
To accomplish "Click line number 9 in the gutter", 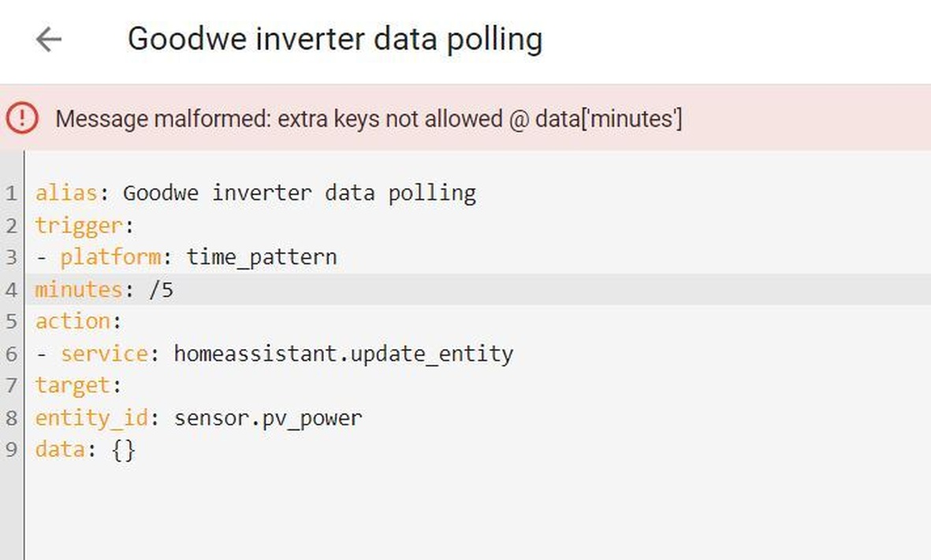I will click(x=11, y=450).
